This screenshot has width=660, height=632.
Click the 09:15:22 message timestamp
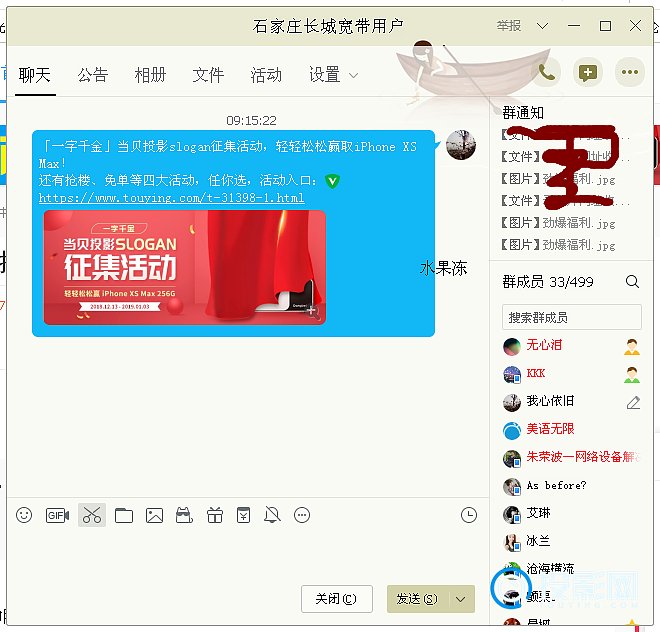pos(251,121)
